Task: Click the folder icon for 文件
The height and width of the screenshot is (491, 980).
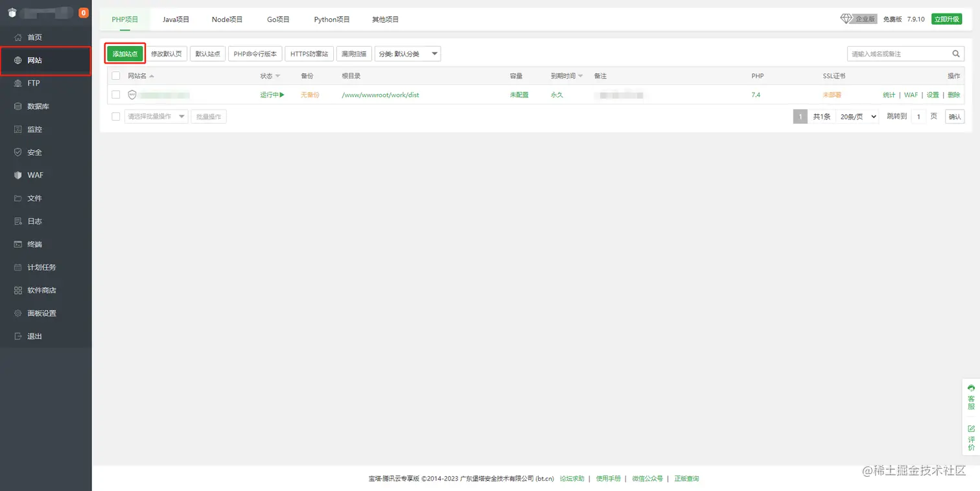Action: pos(18,198)
